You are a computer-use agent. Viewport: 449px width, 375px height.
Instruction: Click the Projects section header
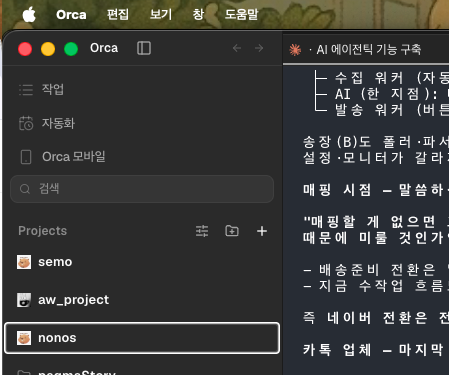point(43,231)
